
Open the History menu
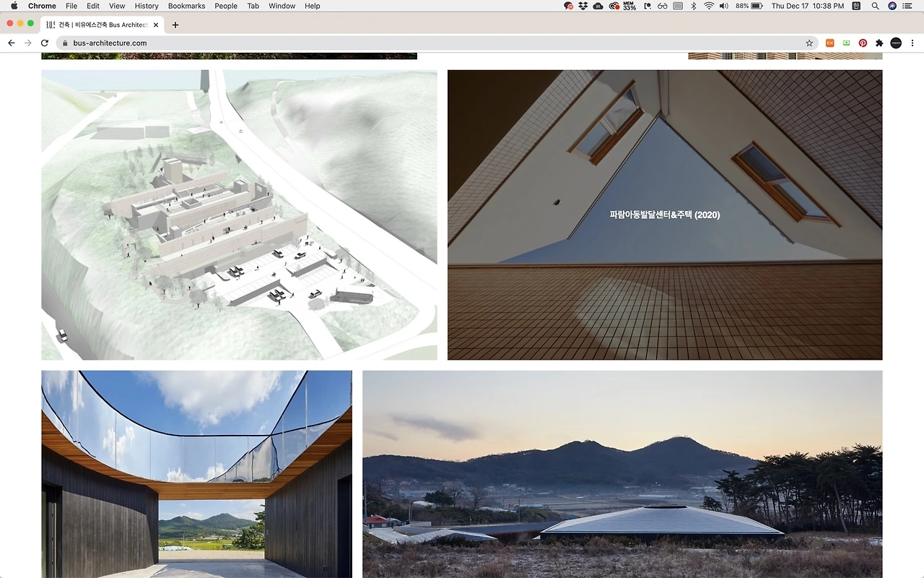pos(147,6)
